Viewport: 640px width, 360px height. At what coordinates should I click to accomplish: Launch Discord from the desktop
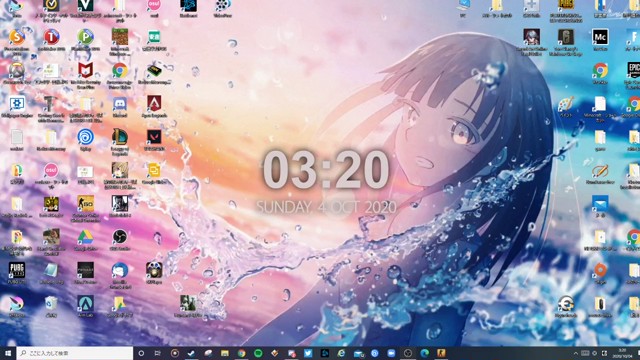click(120, 104)
